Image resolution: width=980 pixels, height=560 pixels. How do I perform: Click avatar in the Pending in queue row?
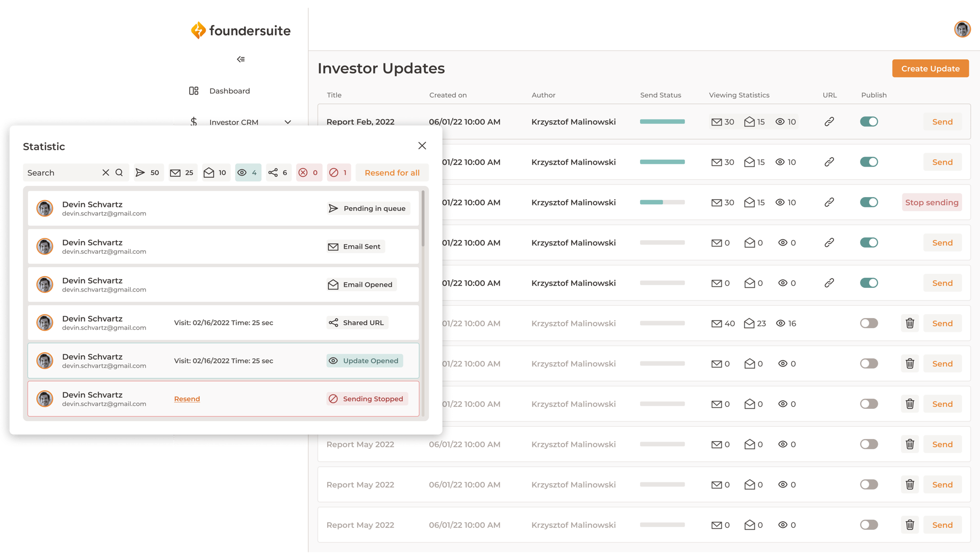(45, 208)
